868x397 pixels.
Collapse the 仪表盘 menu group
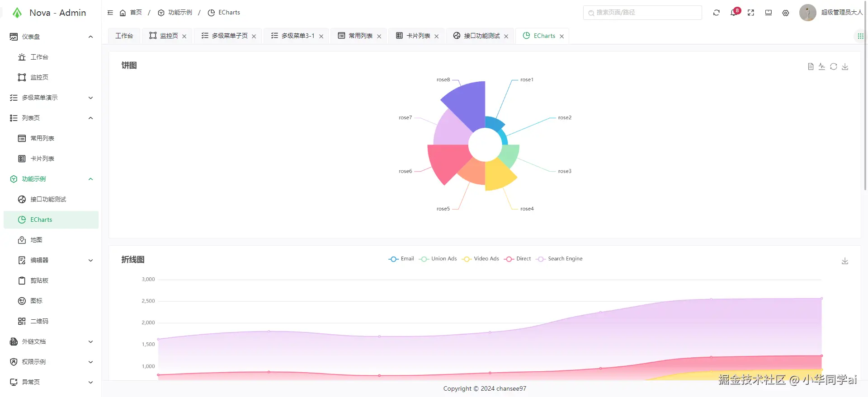click(51, 37)
